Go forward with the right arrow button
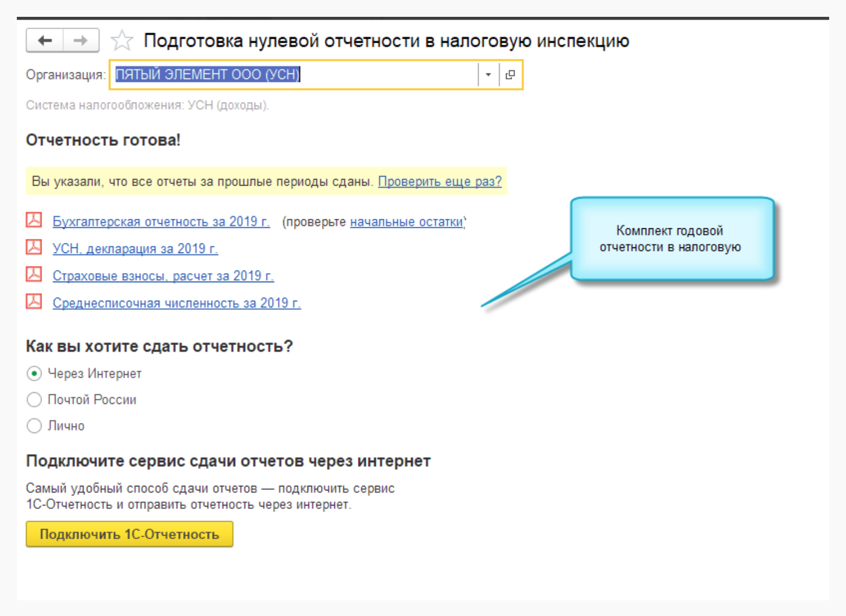 (x=81, y=40)
